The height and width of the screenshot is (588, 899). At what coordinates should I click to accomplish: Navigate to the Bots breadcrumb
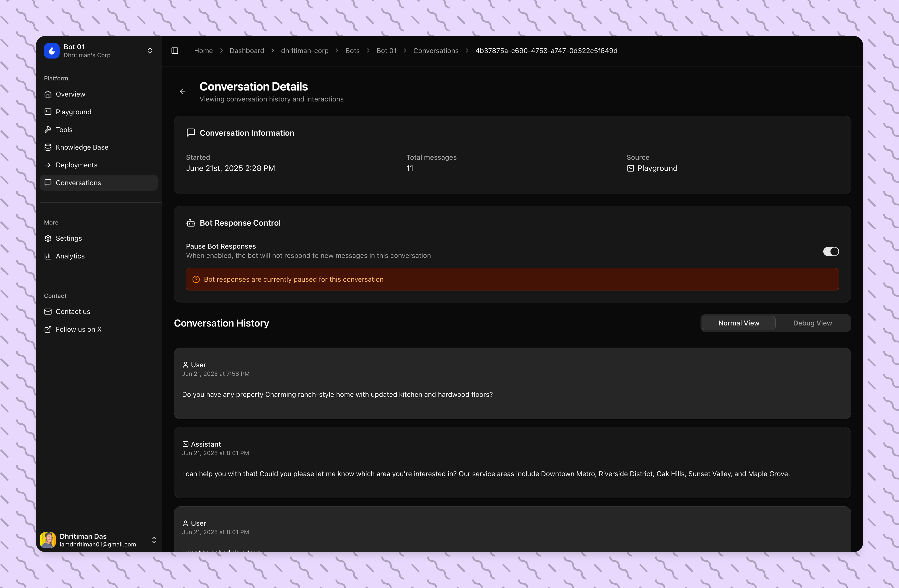click(352, 51)
